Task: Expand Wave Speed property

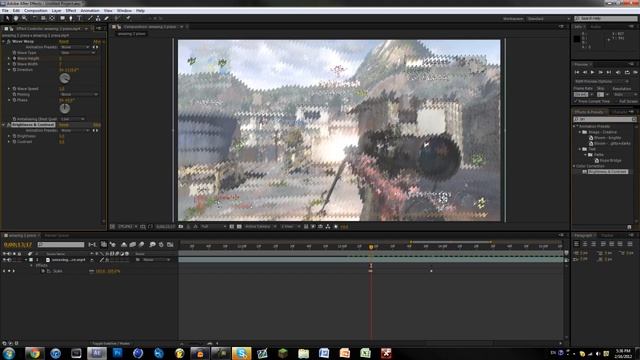Action: tap(9, 89)
